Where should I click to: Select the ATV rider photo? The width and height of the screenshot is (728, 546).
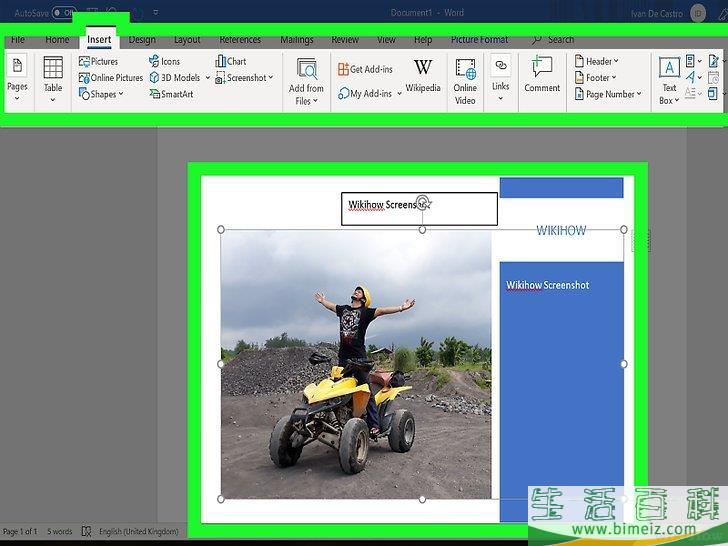(356, 364)
